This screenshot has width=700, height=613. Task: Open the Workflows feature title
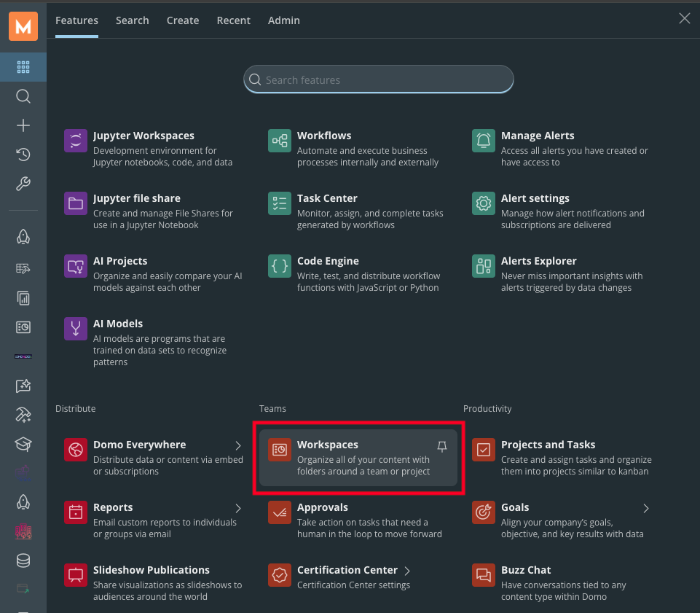click(x=324, y=136)
